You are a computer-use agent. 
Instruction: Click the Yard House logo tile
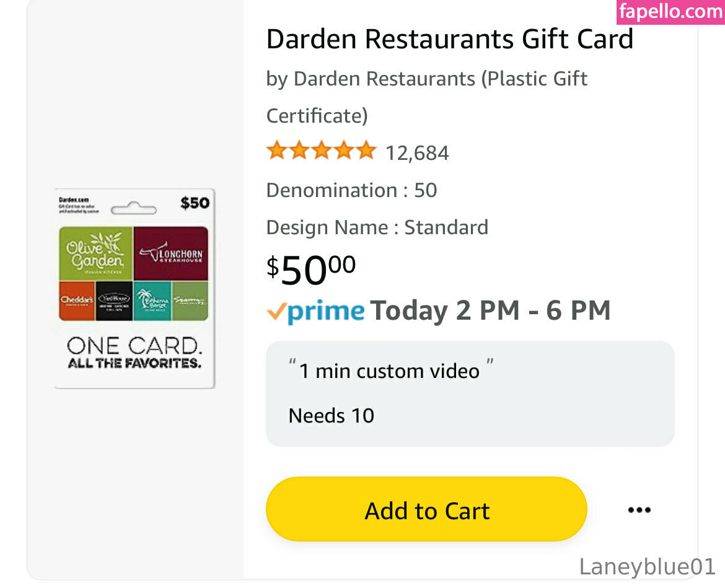tap(114, 301)
